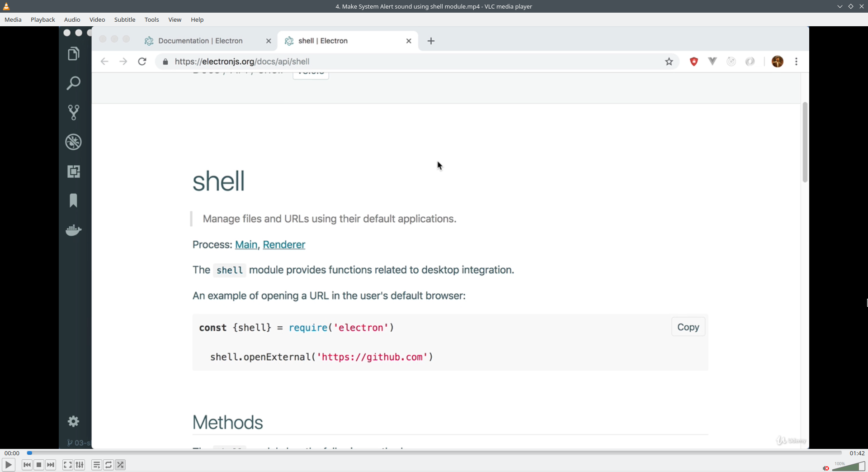Follow the Renderer process link
The height and width of the screenshot is (472, 868).
coord(284,245)
